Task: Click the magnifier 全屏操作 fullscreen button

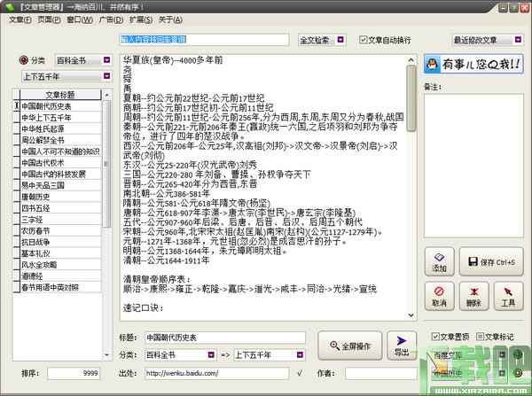Action: pos(350,346)
